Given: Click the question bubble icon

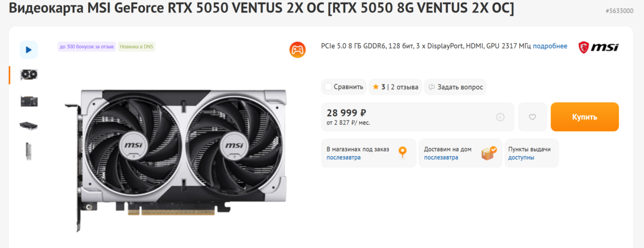Looking at the screenshot, I should 431,87.
